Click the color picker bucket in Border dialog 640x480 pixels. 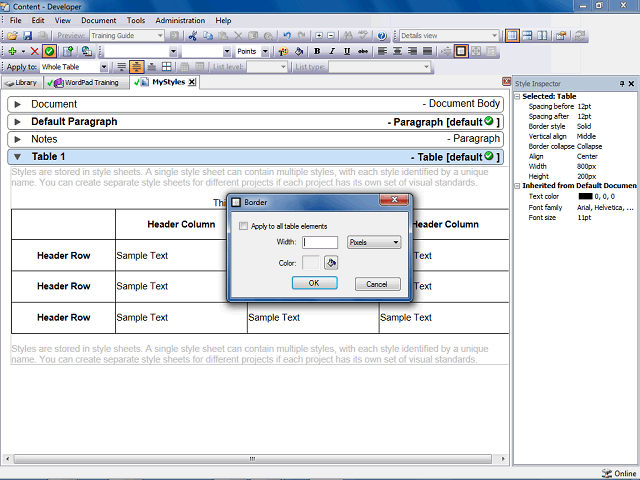[x=331, y=263]
